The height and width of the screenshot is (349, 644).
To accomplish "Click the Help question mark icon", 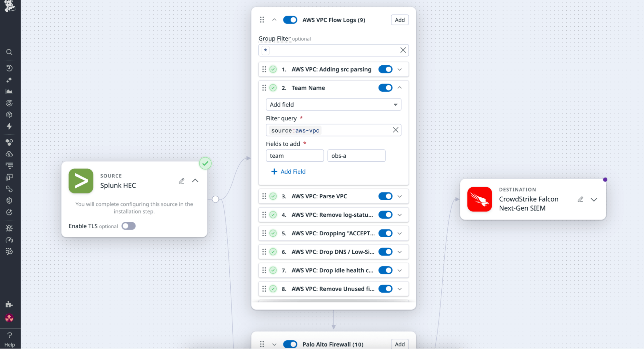I will pos(9,335).
